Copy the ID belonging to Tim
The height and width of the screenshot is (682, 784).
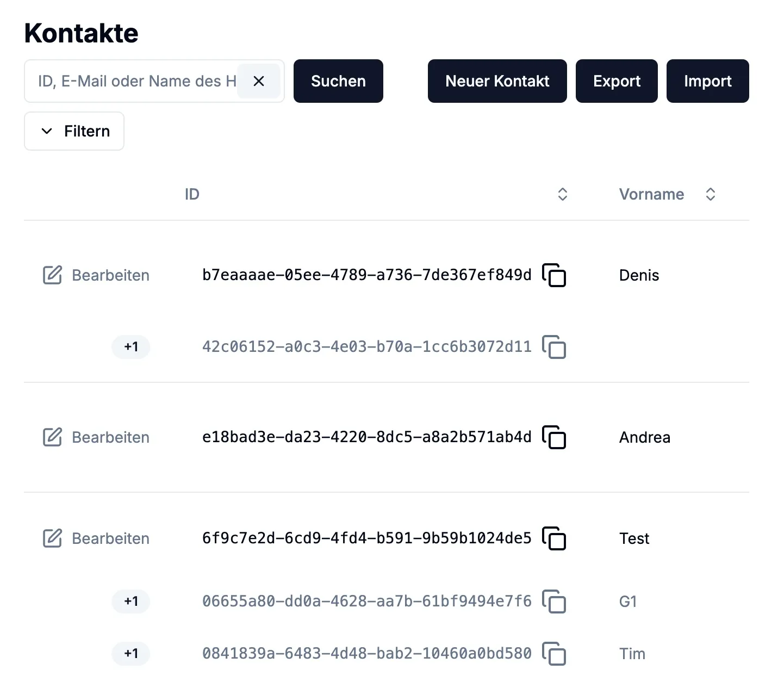point(555,654)
